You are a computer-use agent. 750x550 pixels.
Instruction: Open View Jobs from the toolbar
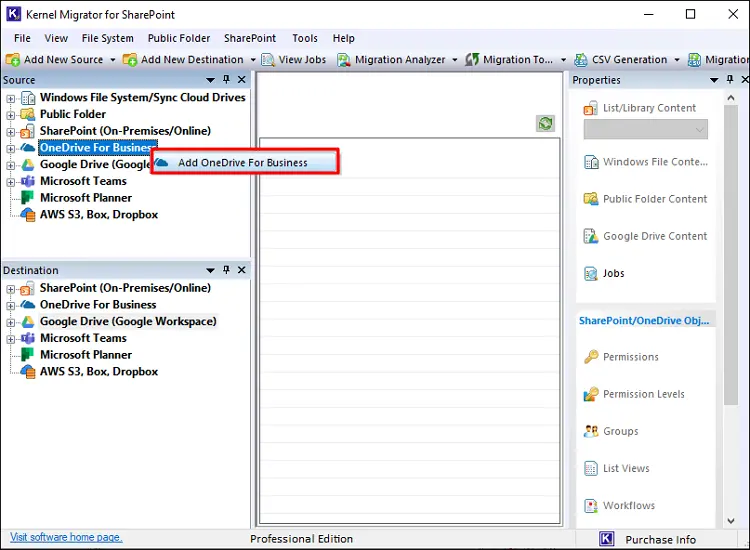pos(294,60)
